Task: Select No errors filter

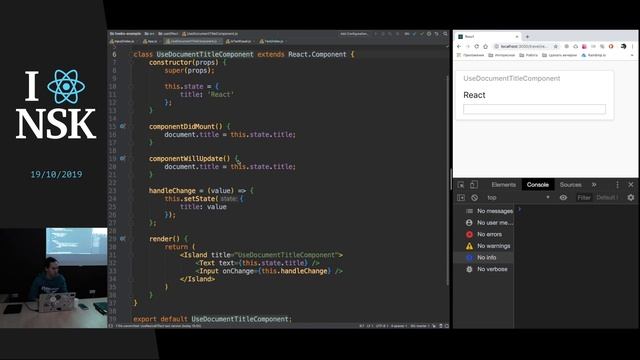Action: [x=484, y=234]
